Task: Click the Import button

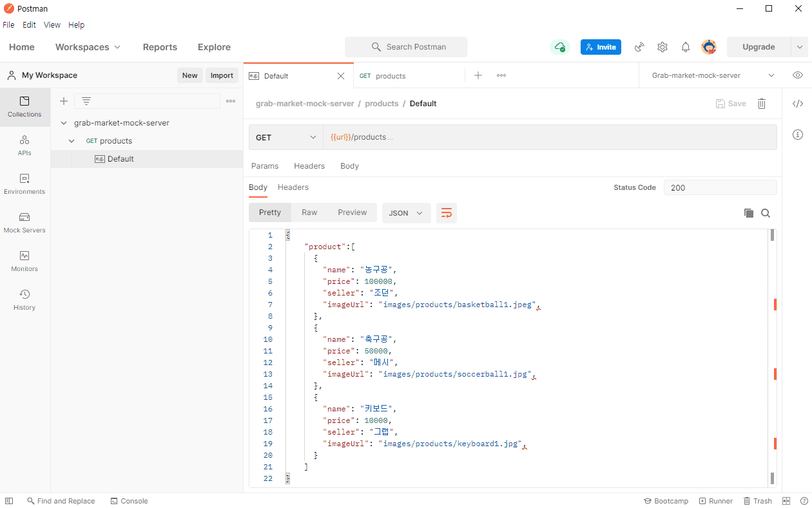Action: click(x=222, y=75)
